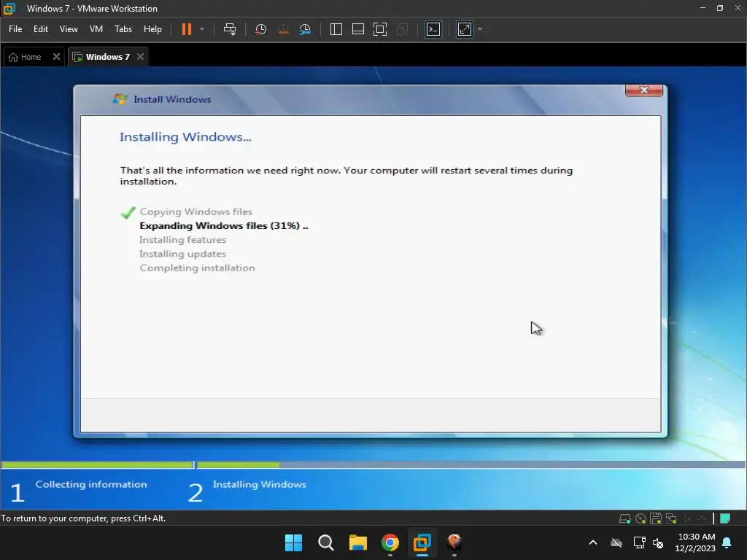Open File Explorer from the taskbar
This screenshot has width=747, height=560.
357,542
